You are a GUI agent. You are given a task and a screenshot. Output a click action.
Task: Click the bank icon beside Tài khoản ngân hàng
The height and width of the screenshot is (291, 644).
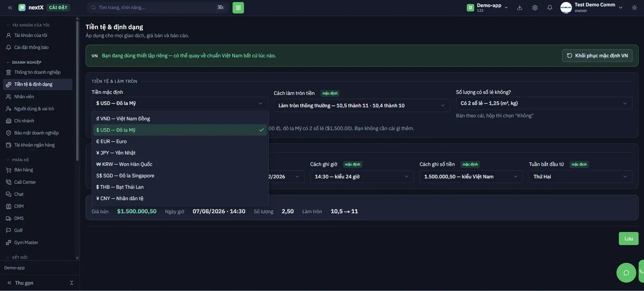pos(9,145)
